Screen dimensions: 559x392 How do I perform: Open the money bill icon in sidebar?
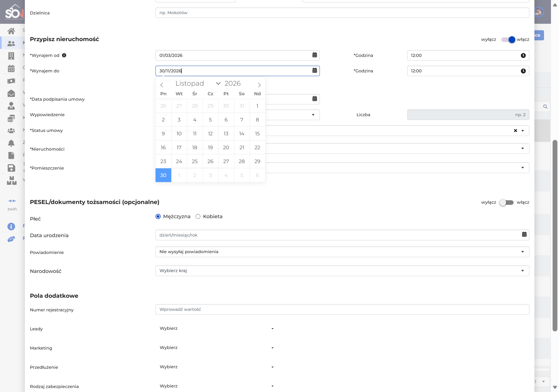point(11,81)
